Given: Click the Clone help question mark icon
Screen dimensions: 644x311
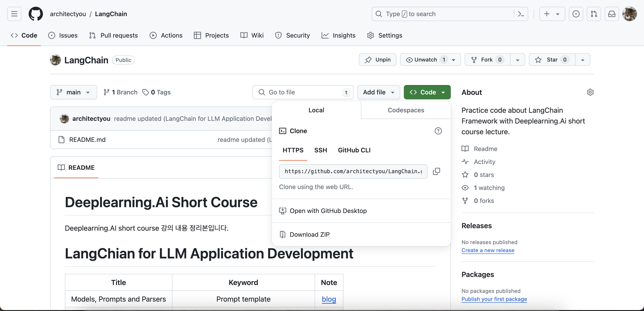Looking at the screenshot, I should click(x=438, y=131).
